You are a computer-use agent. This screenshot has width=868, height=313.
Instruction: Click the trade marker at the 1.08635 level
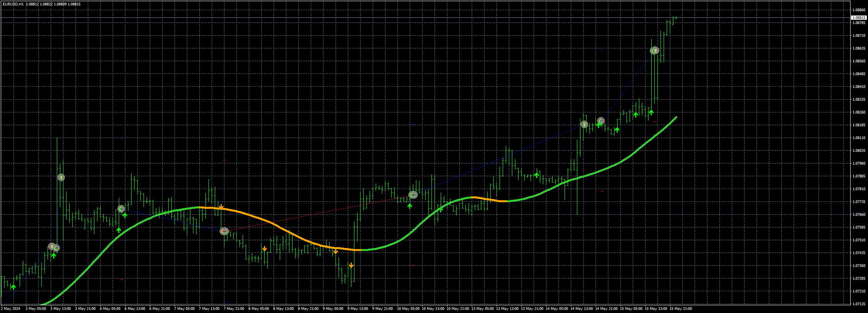coord(654,51)
